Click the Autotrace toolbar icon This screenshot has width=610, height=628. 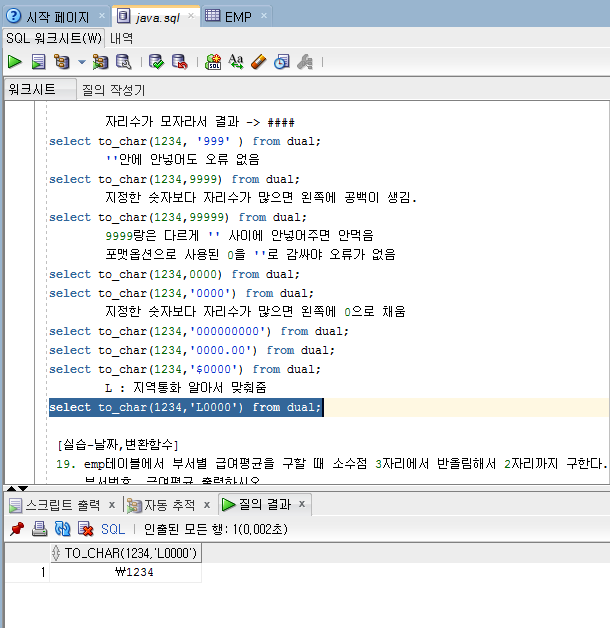point(100,62)
